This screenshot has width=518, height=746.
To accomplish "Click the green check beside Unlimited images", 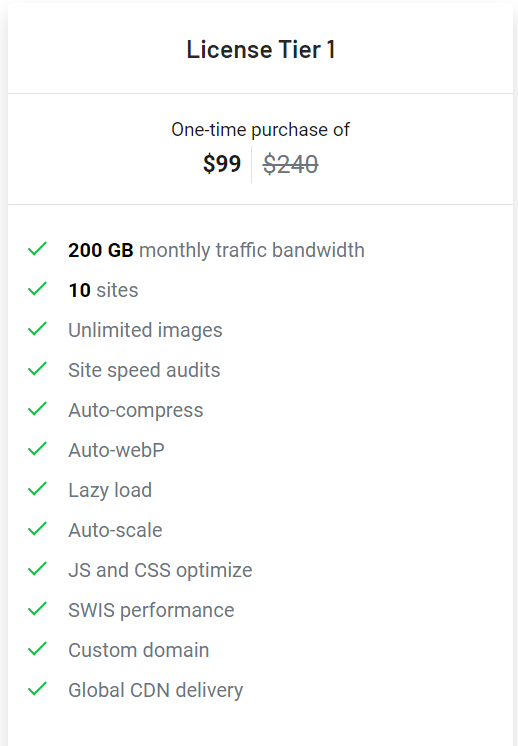I will 37,329.
